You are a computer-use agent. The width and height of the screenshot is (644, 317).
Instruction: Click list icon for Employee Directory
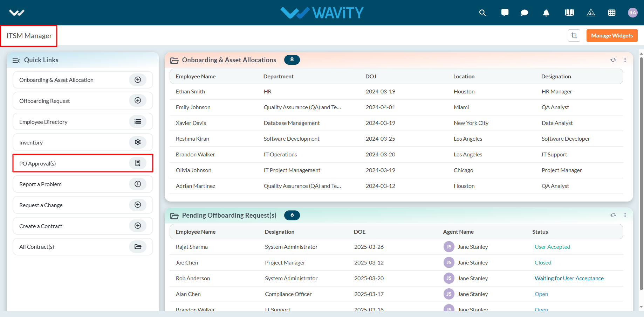click(x=138, y=121)
